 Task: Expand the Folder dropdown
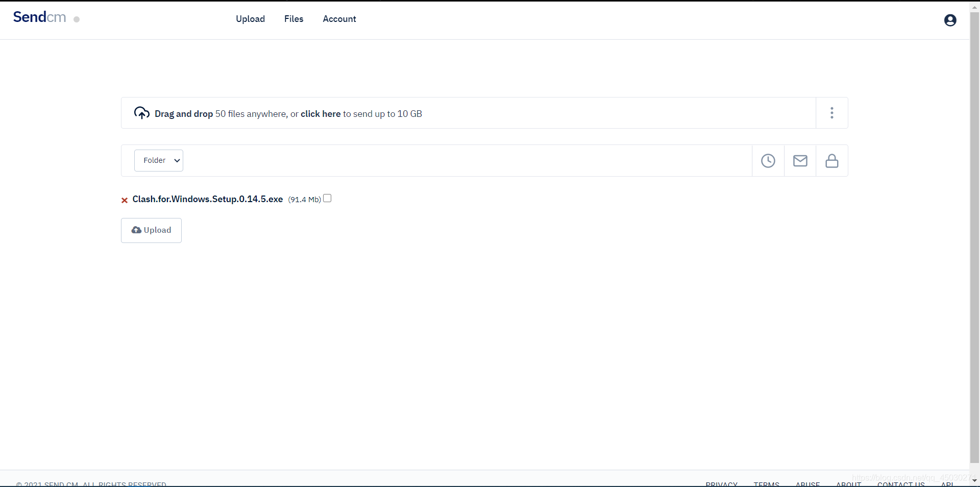click(x=159, y=160)
